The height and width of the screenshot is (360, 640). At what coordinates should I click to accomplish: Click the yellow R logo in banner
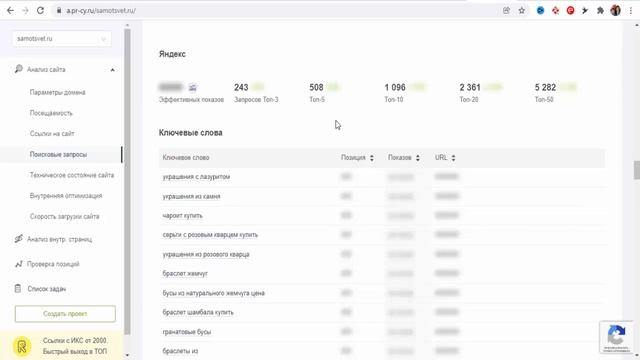[22, 347]
